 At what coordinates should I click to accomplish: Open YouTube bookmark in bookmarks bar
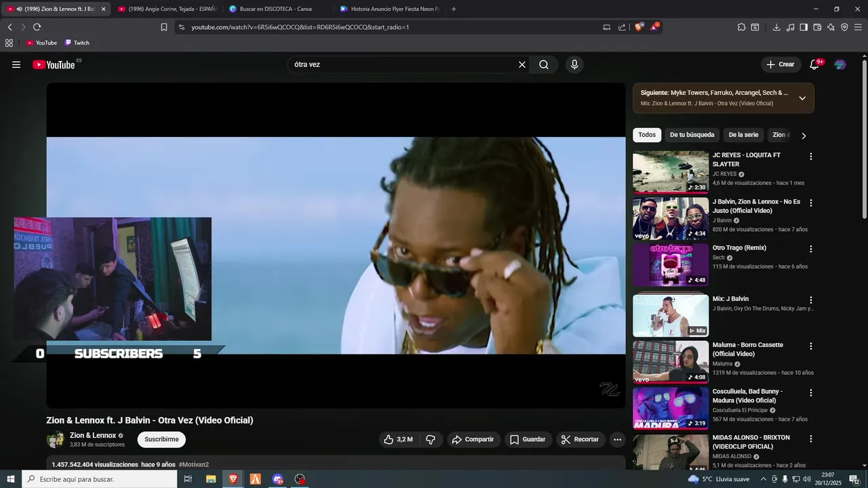coord(41,43)
